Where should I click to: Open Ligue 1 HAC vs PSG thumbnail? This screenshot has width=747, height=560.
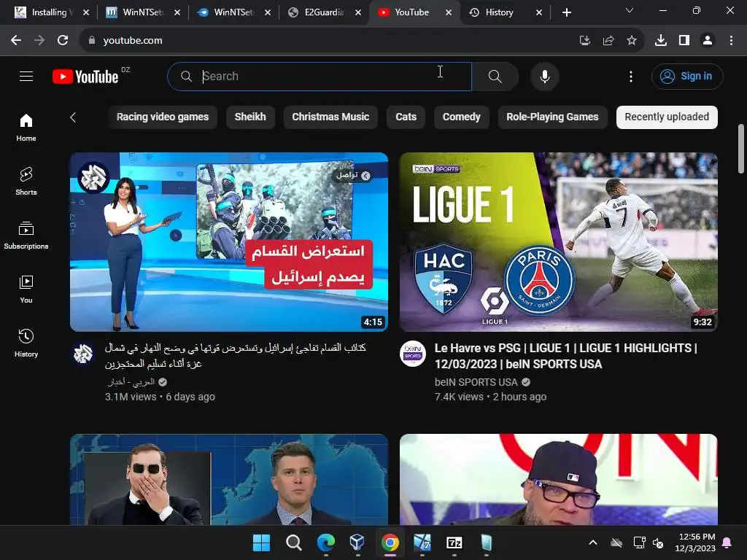coord(558,242)
